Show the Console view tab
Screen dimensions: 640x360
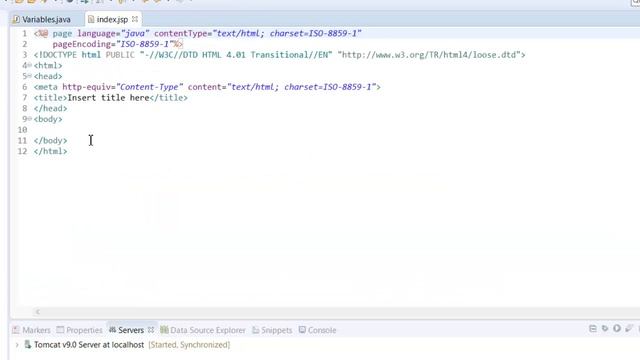[318, 330]
